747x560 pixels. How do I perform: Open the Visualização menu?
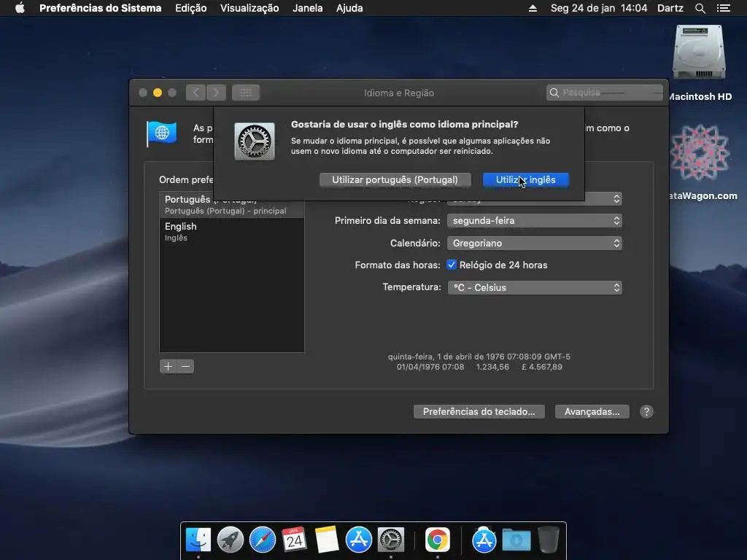point(249,8)
